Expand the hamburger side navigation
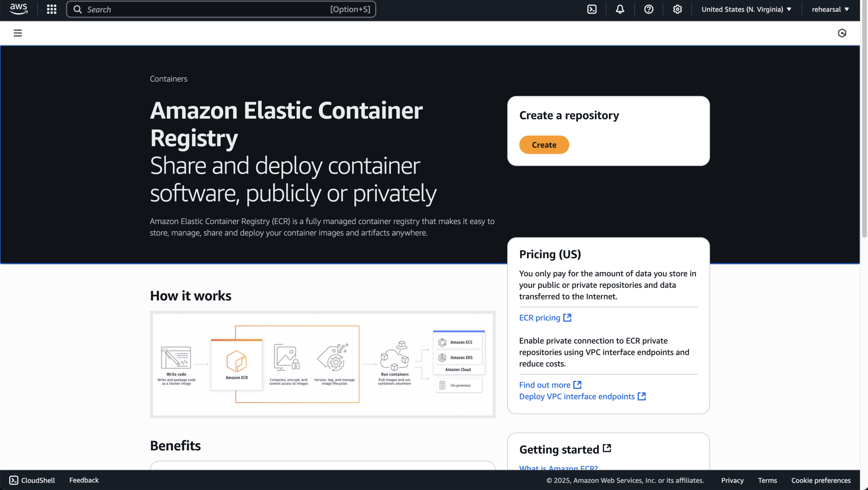The image size is (868, 490). 17,33
